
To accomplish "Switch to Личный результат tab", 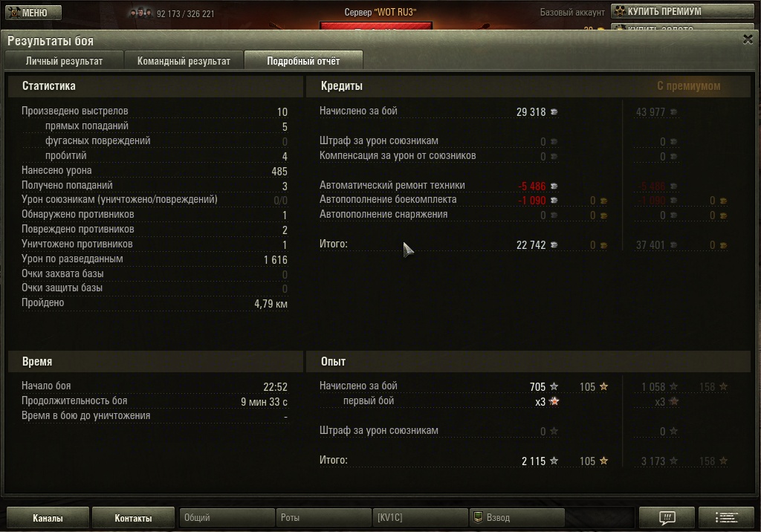I will click(64, 61).
